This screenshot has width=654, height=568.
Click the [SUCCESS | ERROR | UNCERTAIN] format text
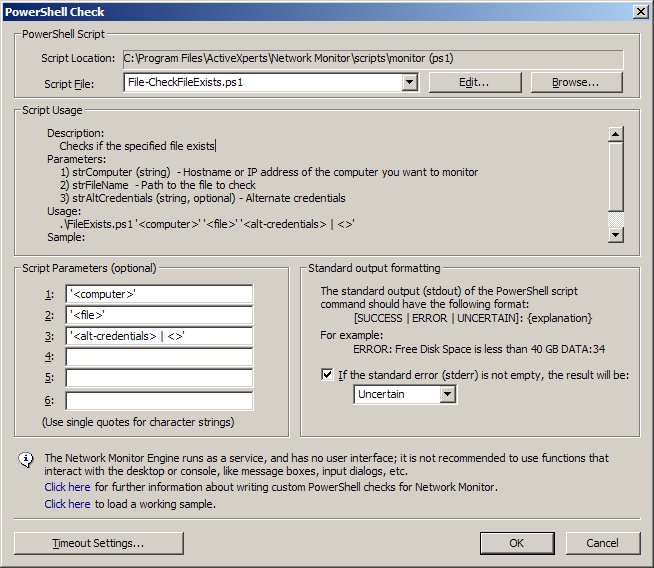[473, 318]
